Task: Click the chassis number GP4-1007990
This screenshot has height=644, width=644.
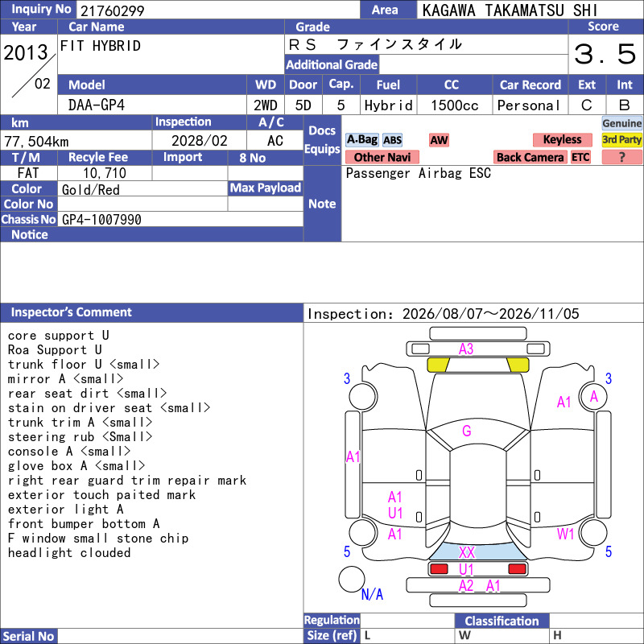Action: pyautogui.click(x=101, y=220)
